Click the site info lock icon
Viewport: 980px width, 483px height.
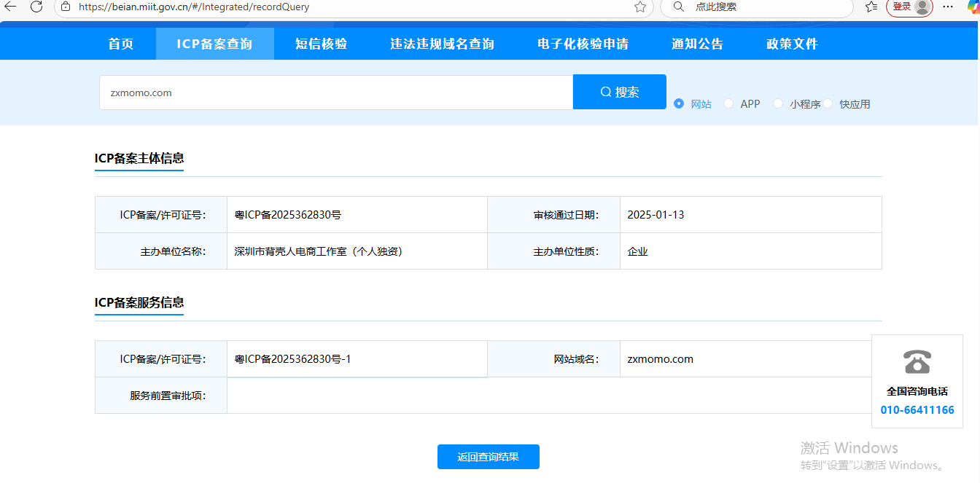(x=66, y=7)
